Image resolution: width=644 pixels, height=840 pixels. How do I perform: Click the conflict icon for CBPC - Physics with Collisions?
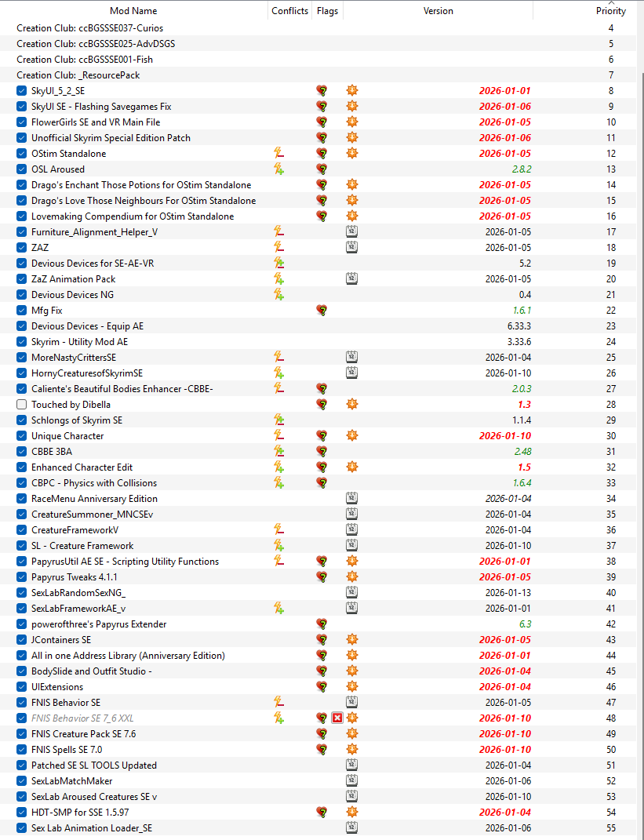click(278, 482)
